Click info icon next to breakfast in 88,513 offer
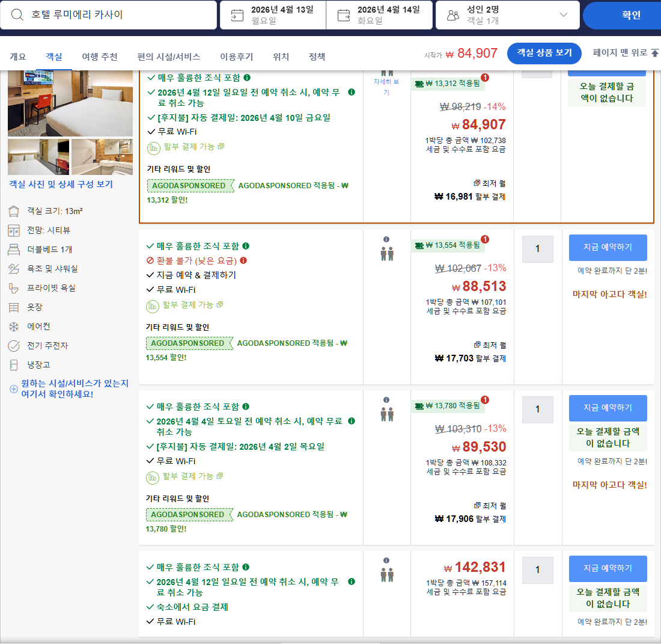This screenshot has width=661, height=644. (x=246, y=246)
